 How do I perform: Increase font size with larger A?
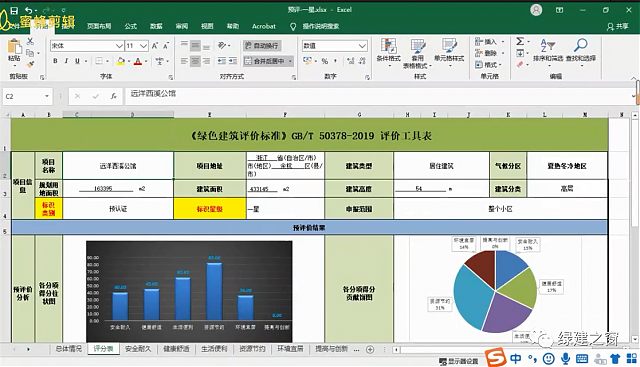tap(155, 46)
